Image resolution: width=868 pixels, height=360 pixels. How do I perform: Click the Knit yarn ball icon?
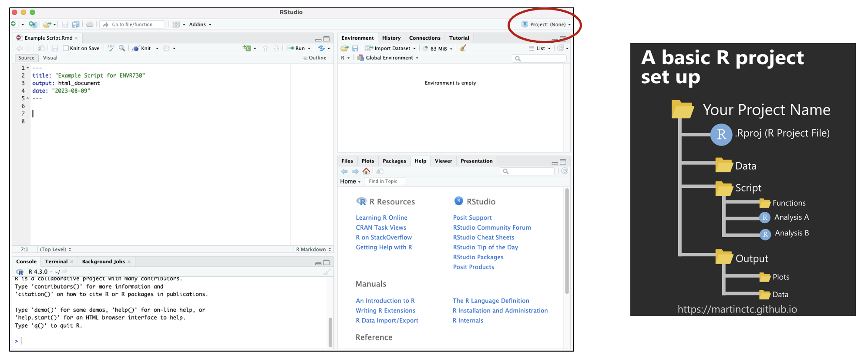(136, 48)
